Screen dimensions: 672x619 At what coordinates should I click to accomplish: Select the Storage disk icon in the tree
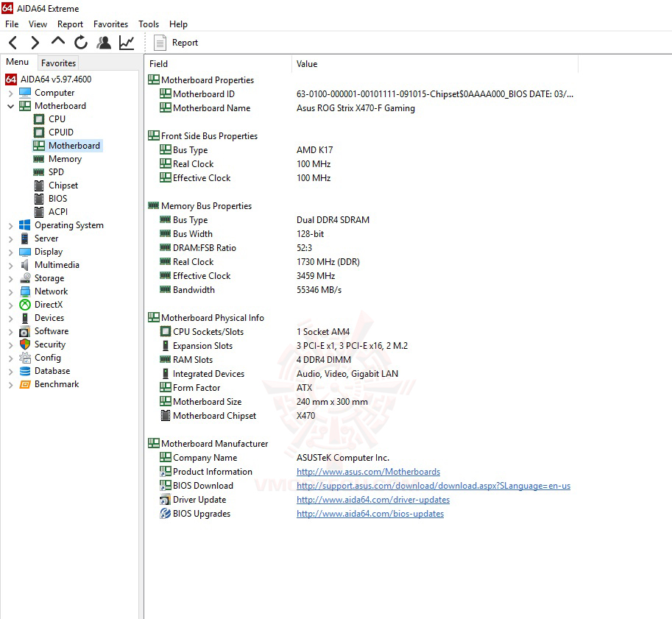(x=25, y=278)
